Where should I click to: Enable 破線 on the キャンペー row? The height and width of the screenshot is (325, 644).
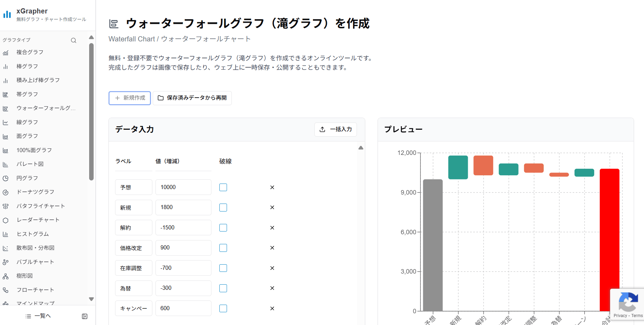[223, 308]
